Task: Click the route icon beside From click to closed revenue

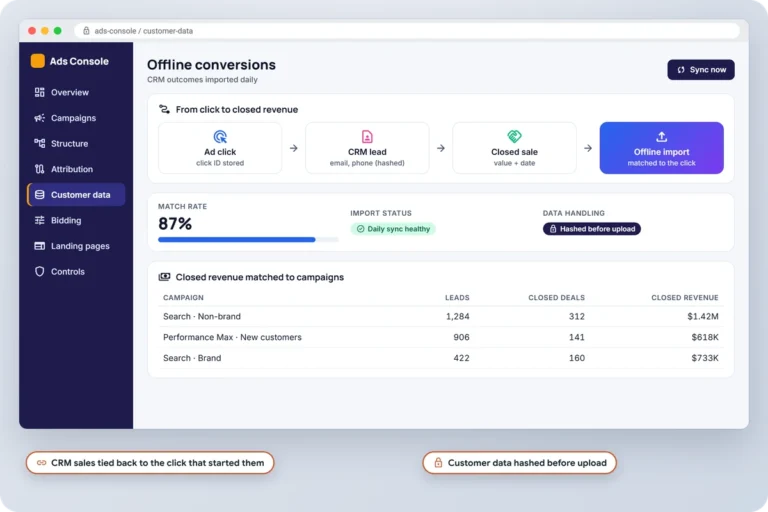Action: tap(164, 109)
